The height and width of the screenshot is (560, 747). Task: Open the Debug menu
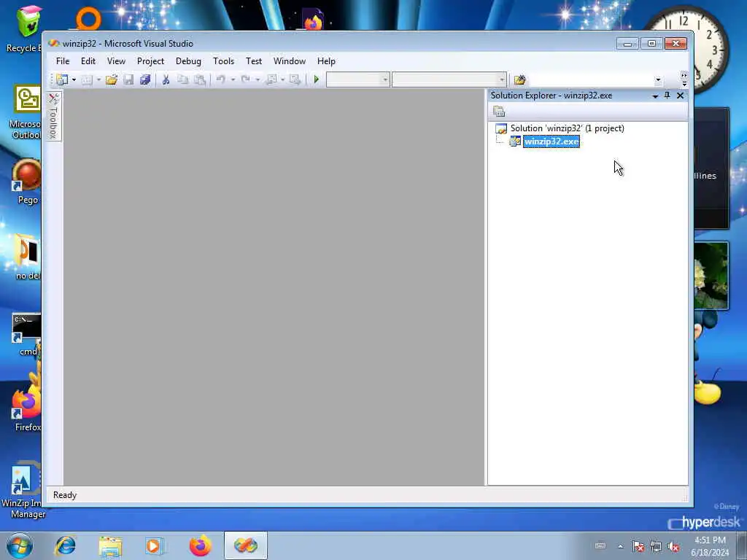[x=189, y=61]
